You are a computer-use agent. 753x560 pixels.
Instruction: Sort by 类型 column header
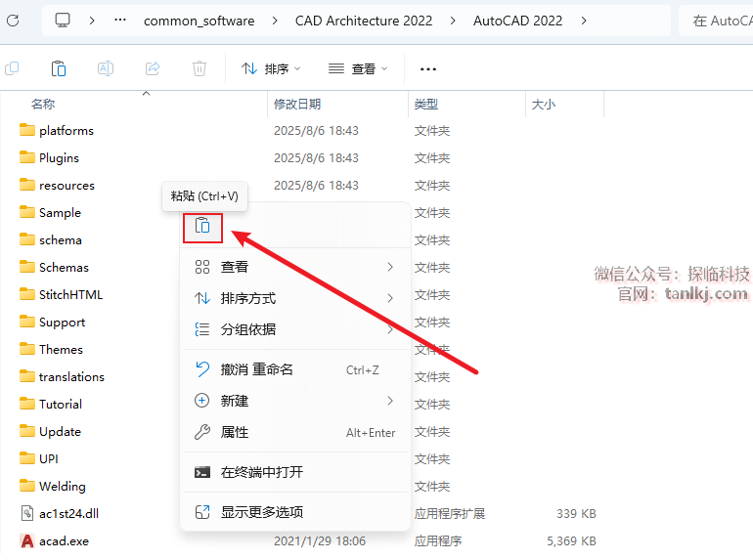(426, 105)
